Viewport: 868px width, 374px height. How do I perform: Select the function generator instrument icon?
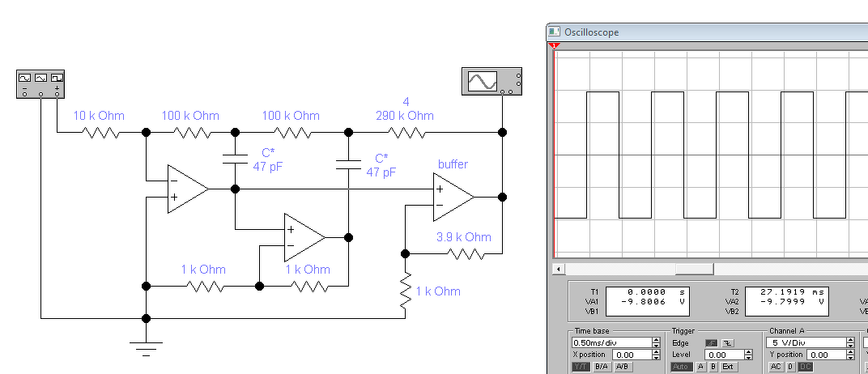(x=40, y=84)
